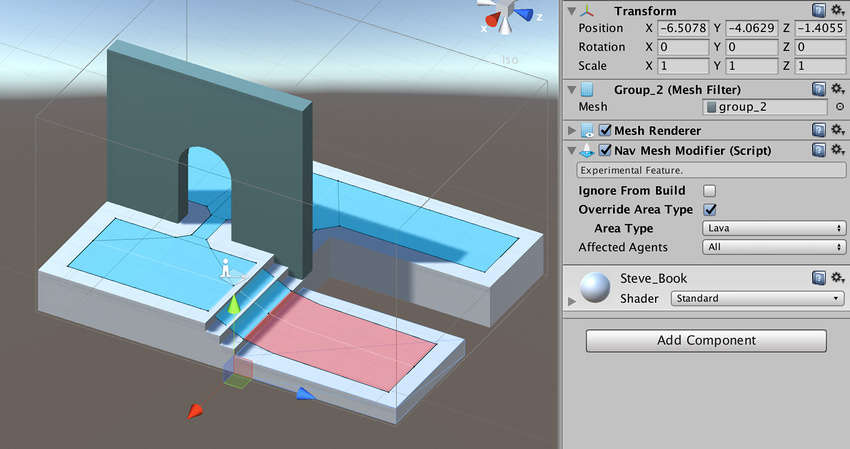
Task: Open Transform component help icon
Action: (819, 9)
